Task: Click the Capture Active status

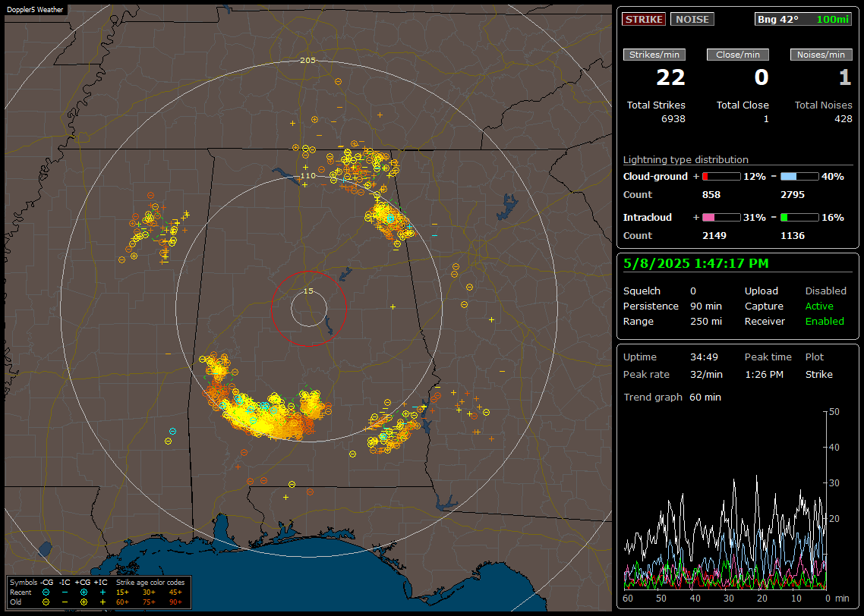Action: [x=818, y=306]
